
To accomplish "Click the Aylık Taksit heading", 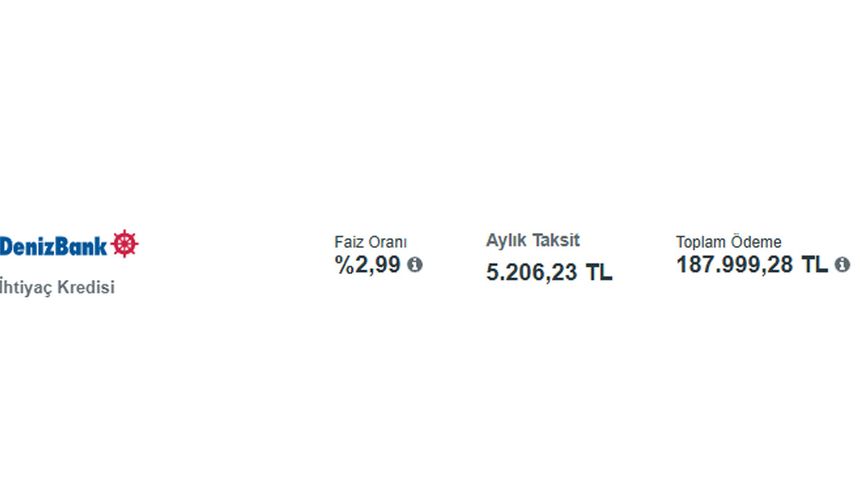I will pos(532,240).
